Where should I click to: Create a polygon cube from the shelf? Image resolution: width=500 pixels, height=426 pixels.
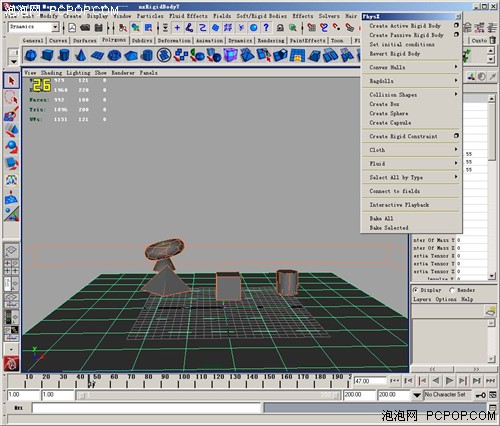tap(47, 55)
